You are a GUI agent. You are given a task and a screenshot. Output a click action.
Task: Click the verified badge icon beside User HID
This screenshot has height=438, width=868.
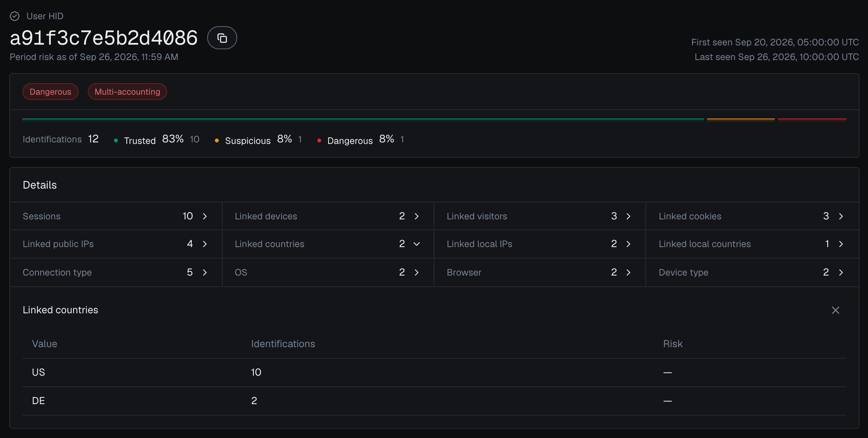click(15, 16)
